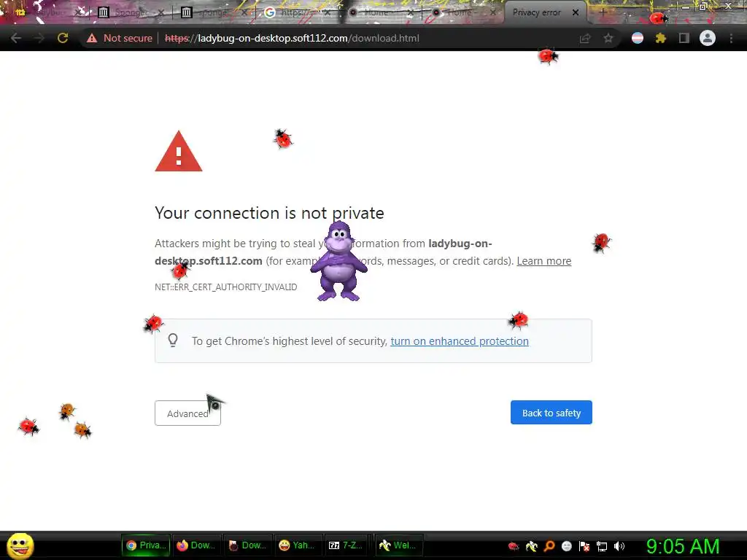Open the flag with red X tray icon
This screenshot has width=747, height=560.
[584, 546]
